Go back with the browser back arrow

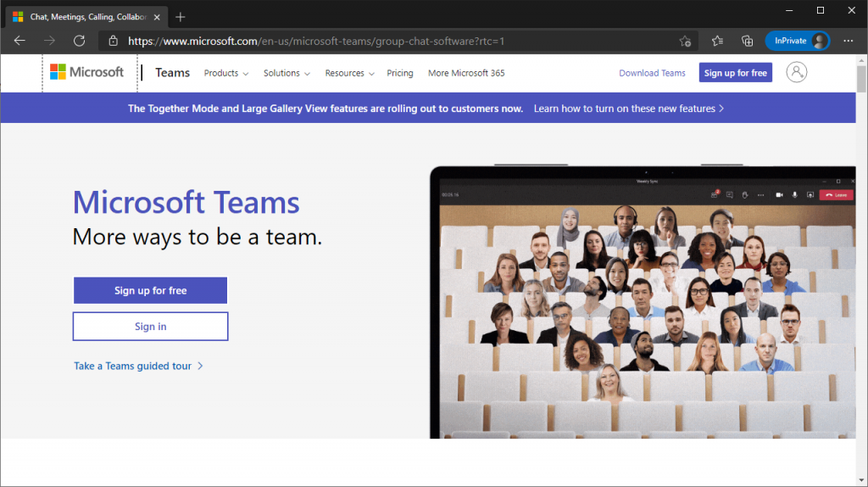pyautogui.click(x=19, y=41)
